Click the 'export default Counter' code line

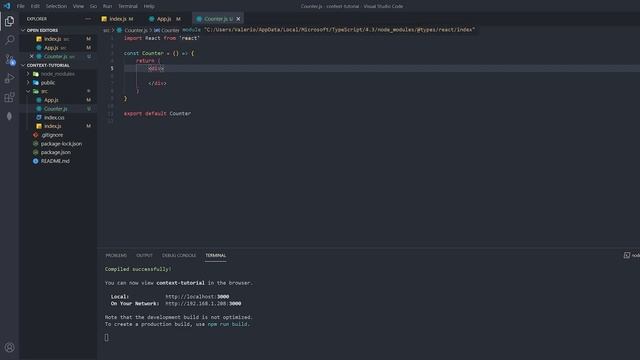tap(157, 113)
